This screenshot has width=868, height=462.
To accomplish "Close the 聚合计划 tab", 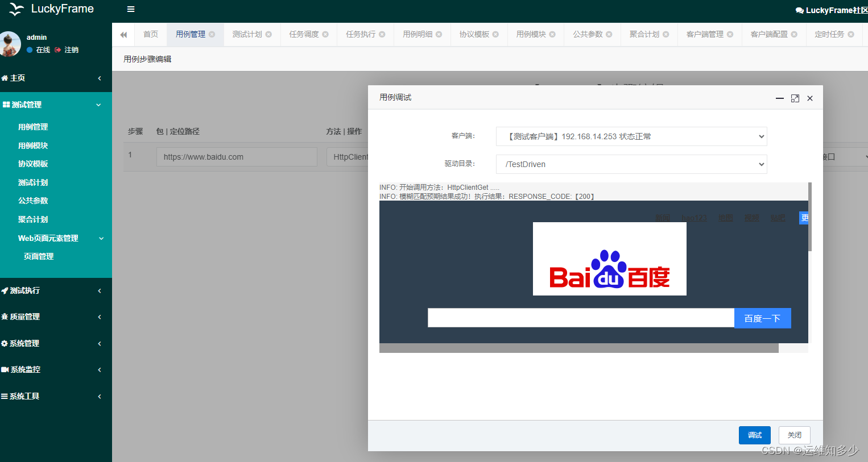I will click(666, 34).
